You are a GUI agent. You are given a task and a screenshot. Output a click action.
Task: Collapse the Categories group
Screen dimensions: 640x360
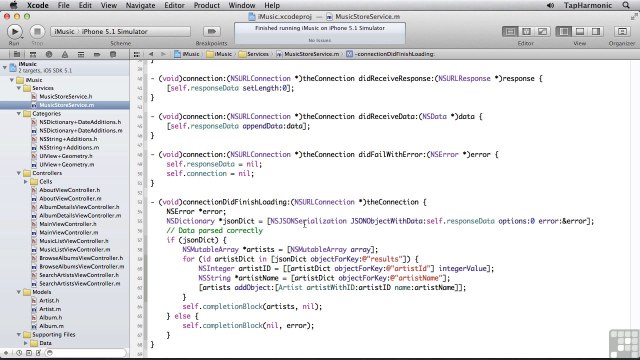(19, 114)
